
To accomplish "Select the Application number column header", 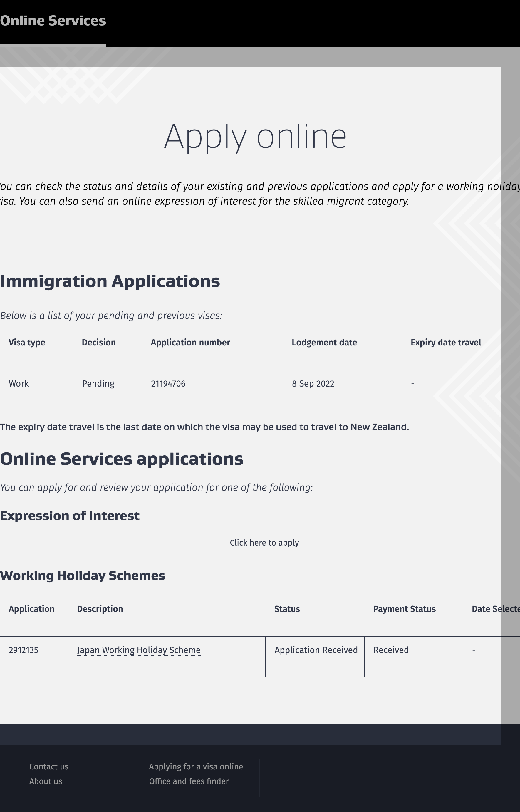I will [190, 342].
